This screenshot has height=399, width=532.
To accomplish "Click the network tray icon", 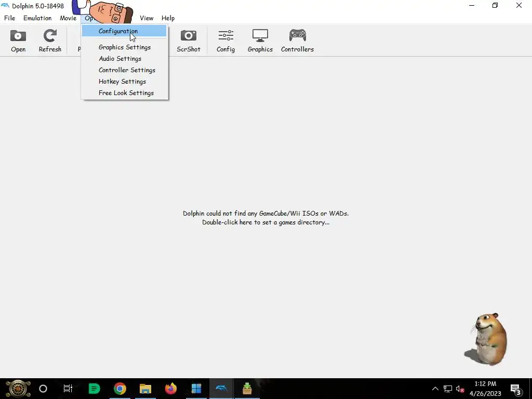I will (x=448, y=389).
